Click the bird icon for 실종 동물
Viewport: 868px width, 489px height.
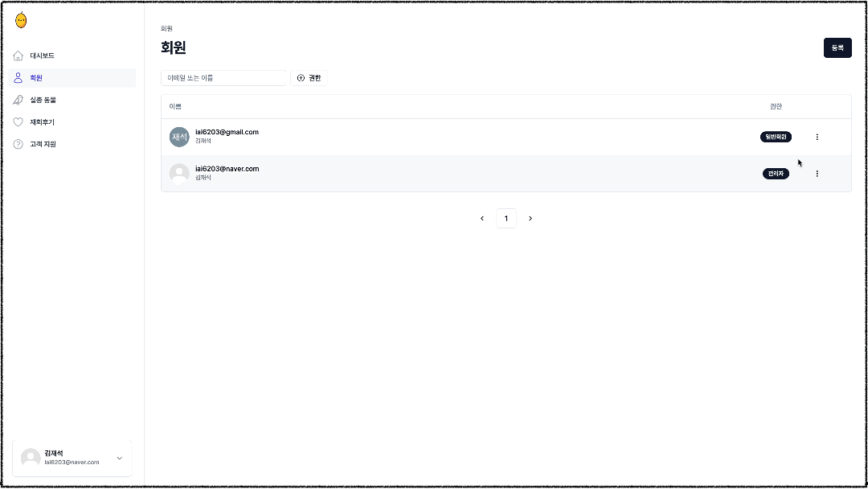[18, 100]
